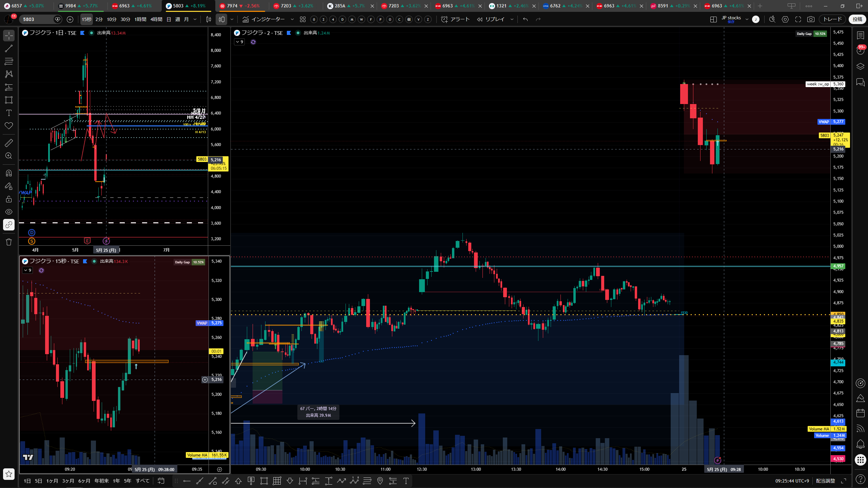This screenshot has height=488, width=868.
Task: Select the rectangle shape in the bottom toolbar
Action: coord(264,481)
